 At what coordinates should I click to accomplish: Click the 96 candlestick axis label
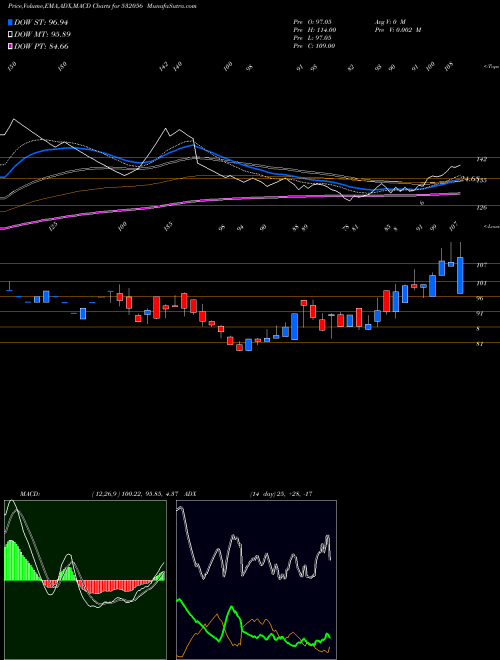480,298
